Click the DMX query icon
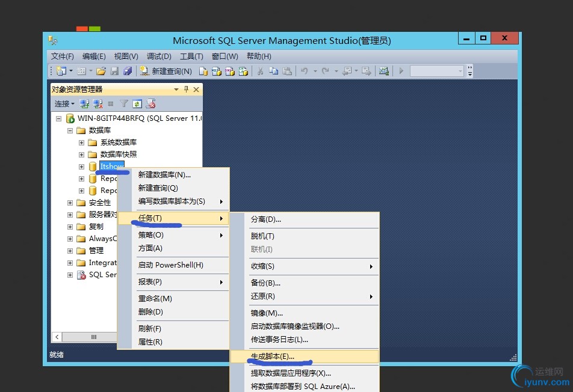This screenshot has height=392, width=573. coord(230,71)
